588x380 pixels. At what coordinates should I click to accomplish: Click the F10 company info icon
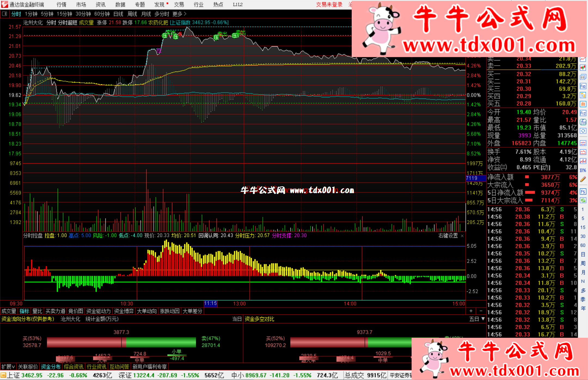(583, 86)
